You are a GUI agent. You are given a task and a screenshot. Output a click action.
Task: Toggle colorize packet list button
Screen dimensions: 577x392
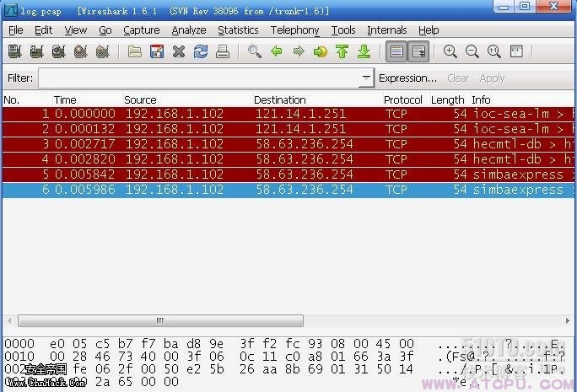396,51
